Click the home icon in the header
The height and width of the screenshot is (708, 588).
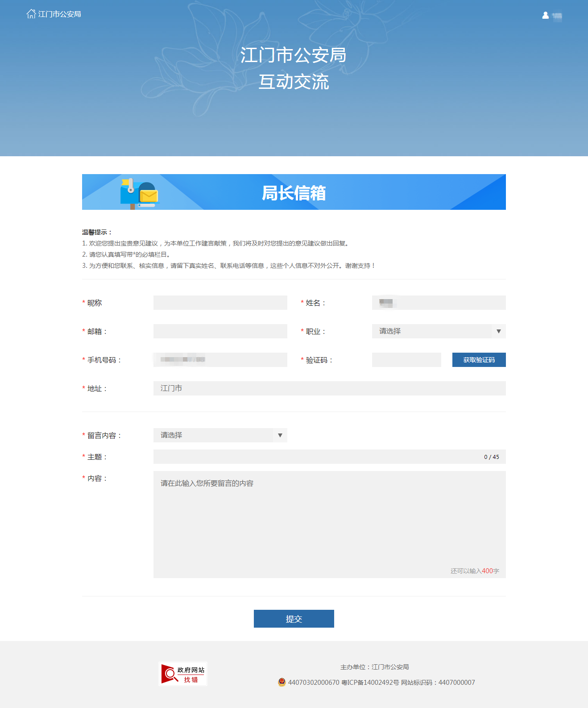coord(31,14)
